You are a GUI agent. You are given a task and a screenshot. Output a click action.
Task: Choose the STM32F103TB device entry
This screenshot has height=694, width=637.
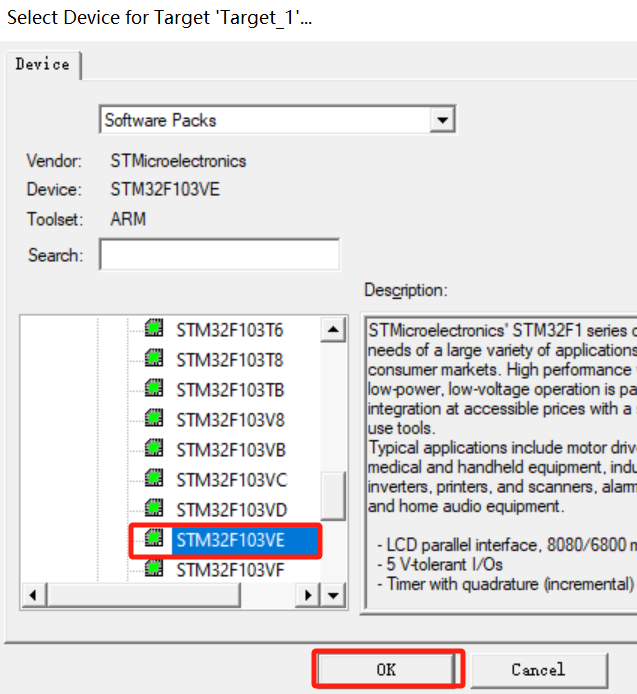[x=230, y=390]
